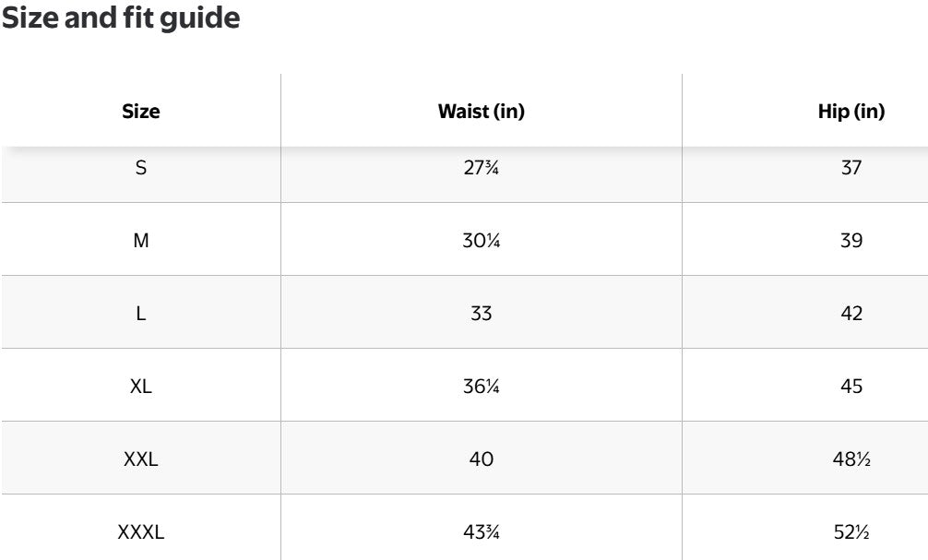Viewport: 928px width, 560px height.
Task: Select the M size cell
Action: pyautogui.click(x=140, y=240)
